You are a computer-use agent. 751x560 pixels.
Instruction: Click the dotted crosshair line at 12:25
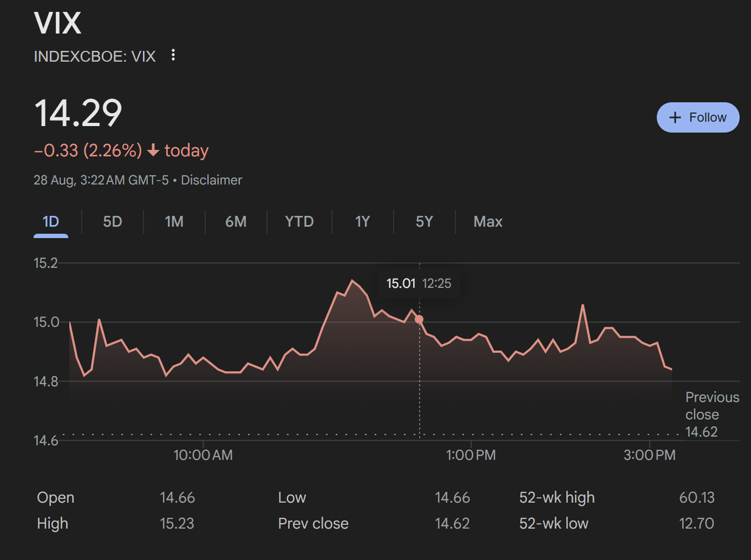coord(419,381)
